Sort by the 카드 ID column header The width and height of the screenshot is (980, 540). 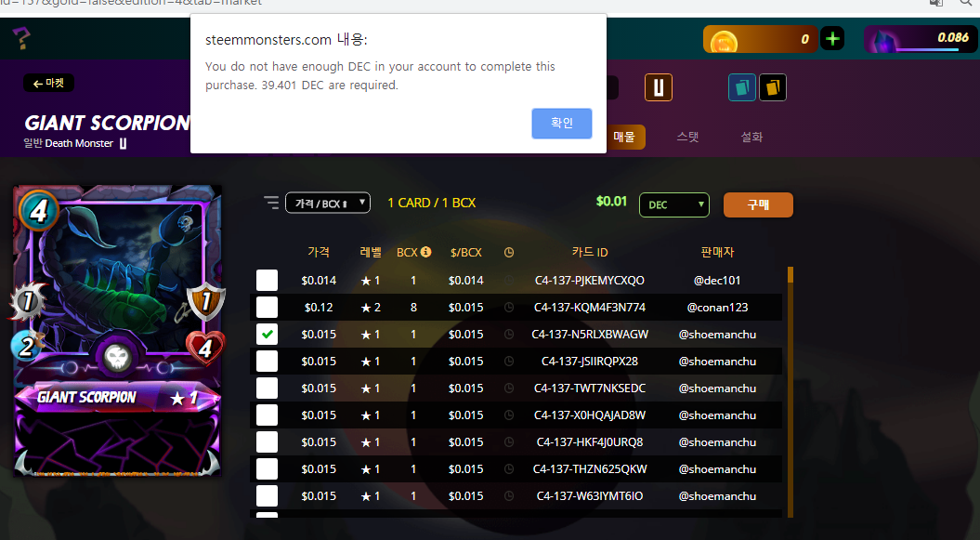tap(589, 252)
